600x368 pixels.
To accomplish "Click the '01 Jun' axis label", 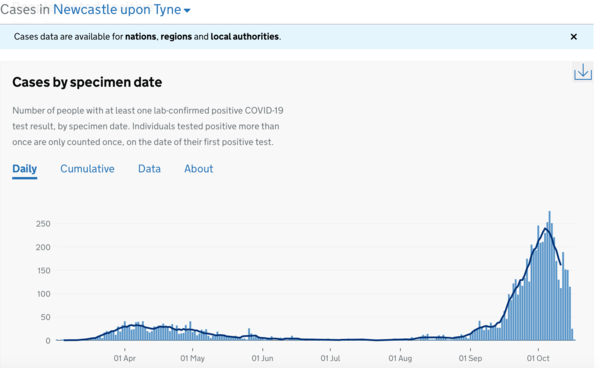I will 262,358.
